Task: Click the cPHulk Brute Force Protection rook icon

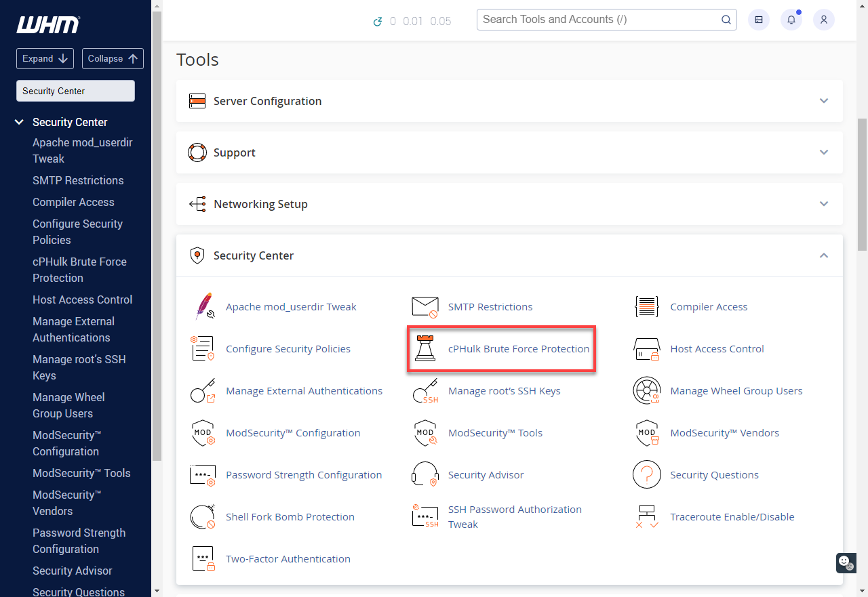Action: pos(425,348)
